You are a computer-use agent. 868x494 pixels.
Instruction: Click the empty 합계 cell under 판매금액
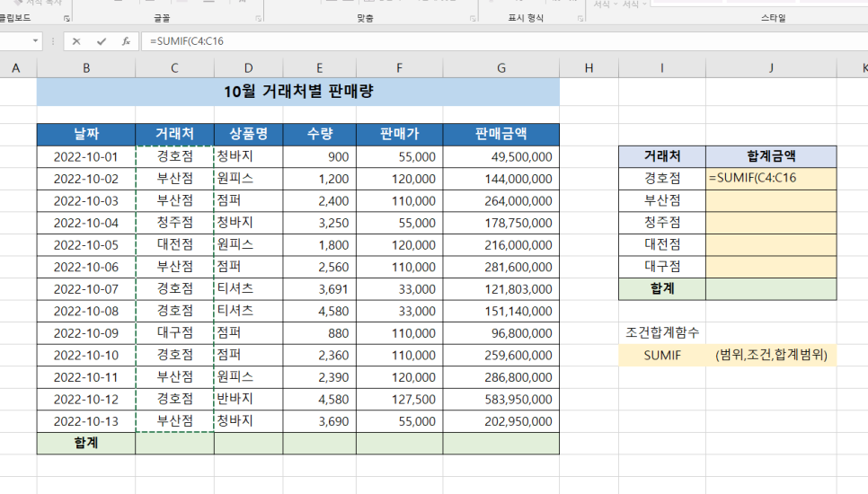tap(501, 444)
